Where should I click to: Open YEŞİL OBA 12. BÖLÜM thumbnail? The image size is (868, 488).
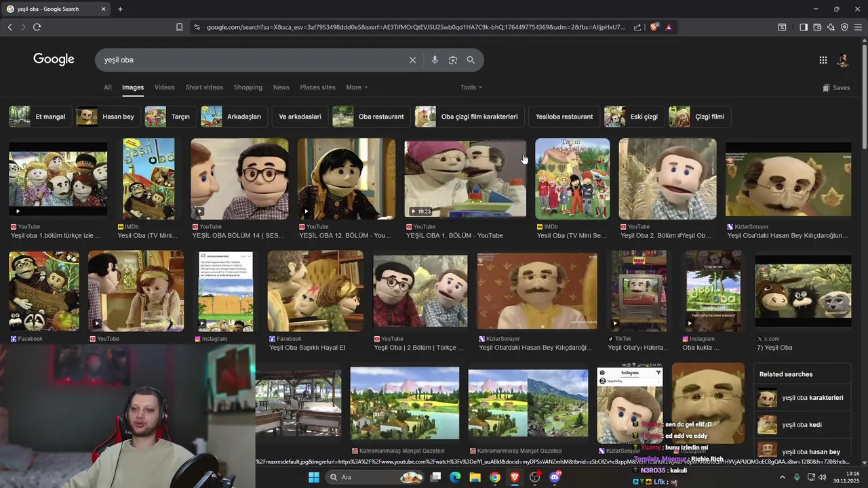tap(347, 179)
